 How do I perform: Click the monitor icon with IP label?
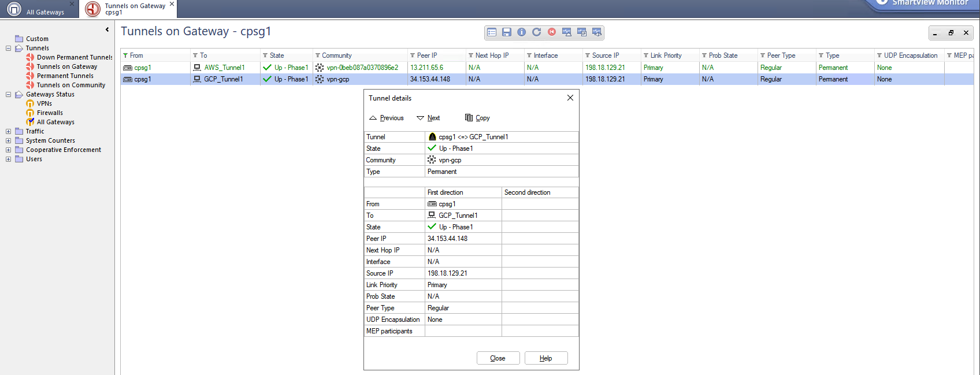582,32
